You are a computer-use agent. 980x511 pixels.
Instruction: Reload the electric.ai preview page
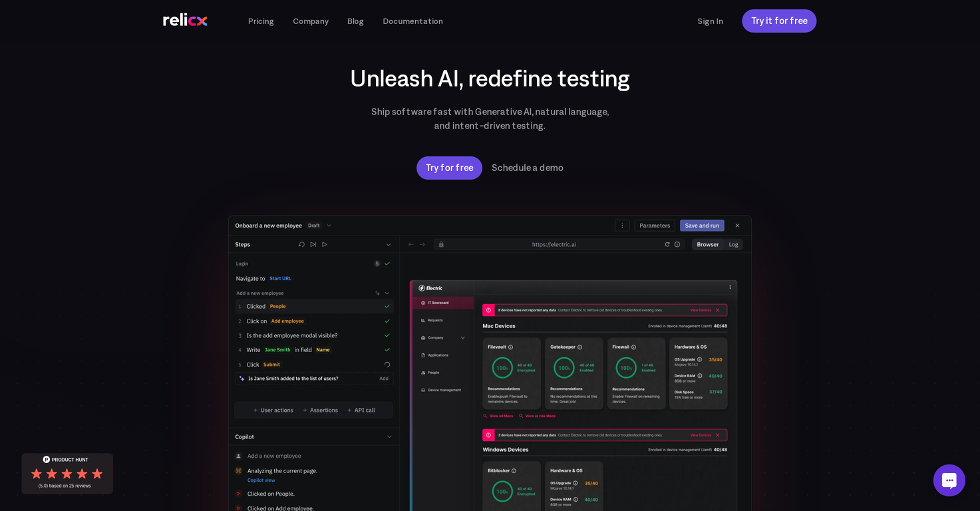[667, 244]
